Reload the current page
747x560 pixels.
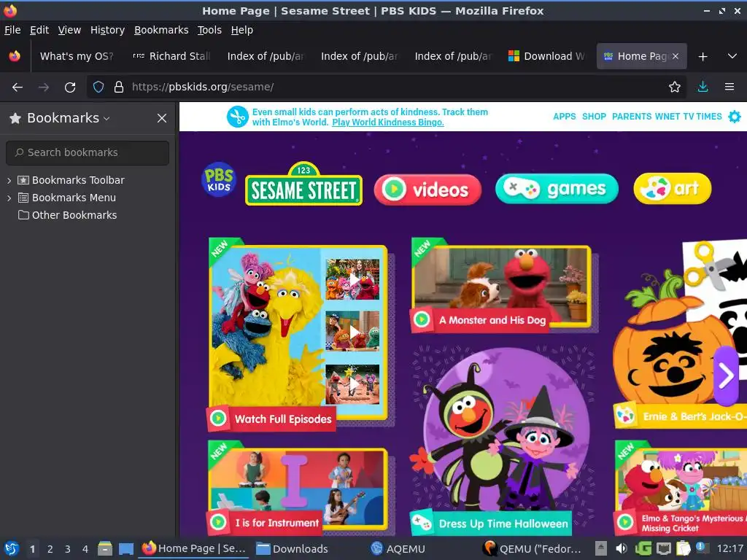(70, 87)
